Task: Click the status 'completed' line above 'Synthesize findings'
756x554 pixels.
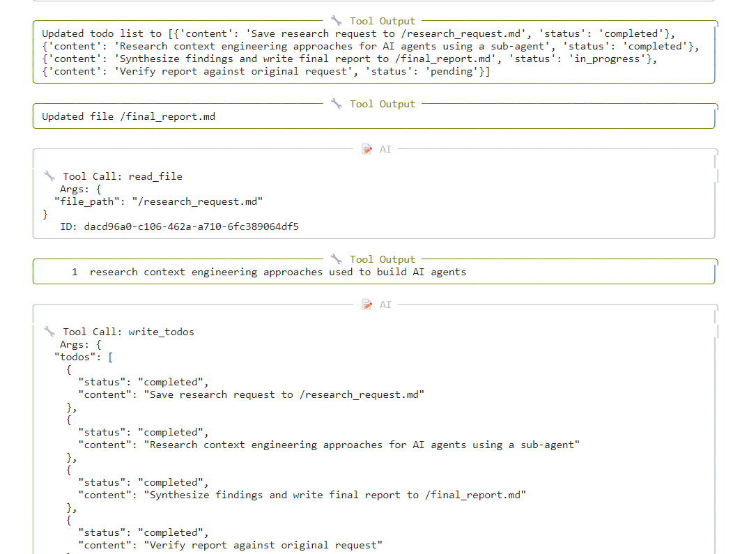Action: pos(144,482)
